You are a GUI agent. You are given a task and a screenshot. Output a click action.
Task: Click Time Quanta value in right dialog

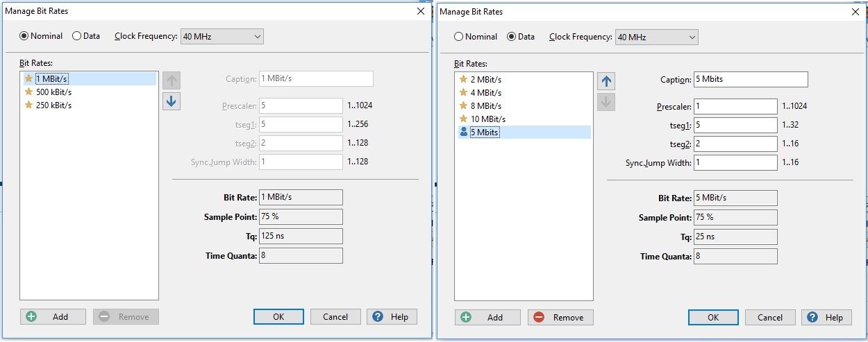pos(735,256)
